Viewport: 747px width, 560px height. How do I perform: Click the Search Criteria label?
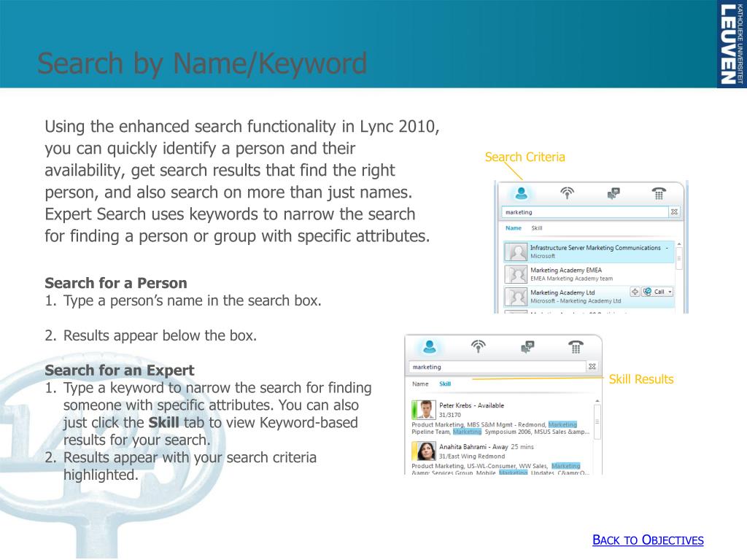(525, 157)
